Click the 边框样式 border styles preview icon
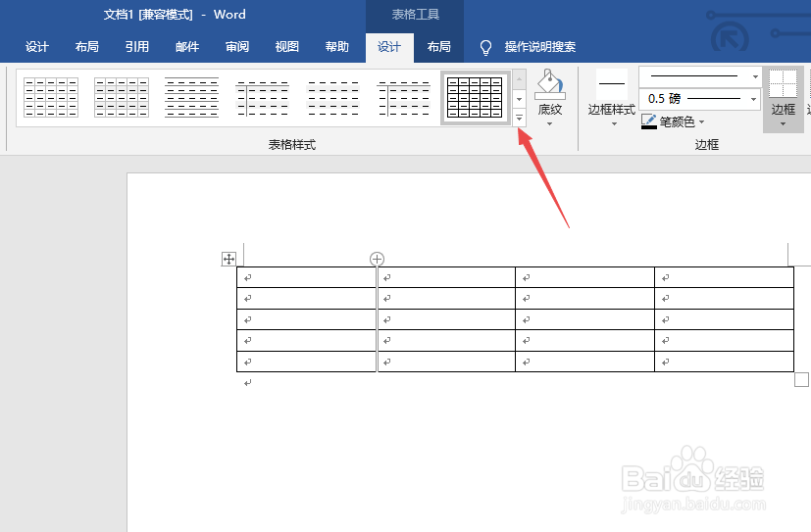811x532 pixels. click(x=612, y=84)
